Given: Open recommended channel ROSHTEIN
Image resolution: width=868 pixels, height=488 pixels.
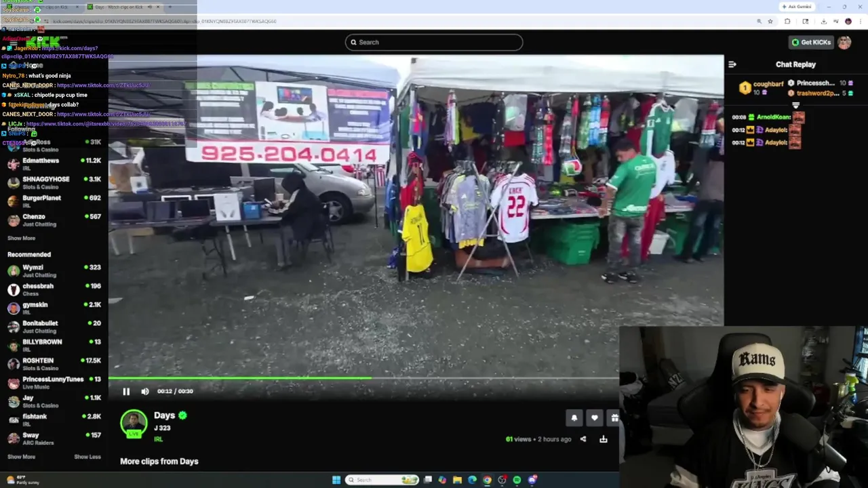Looking at the screenshot, I should tap(54, 364).
